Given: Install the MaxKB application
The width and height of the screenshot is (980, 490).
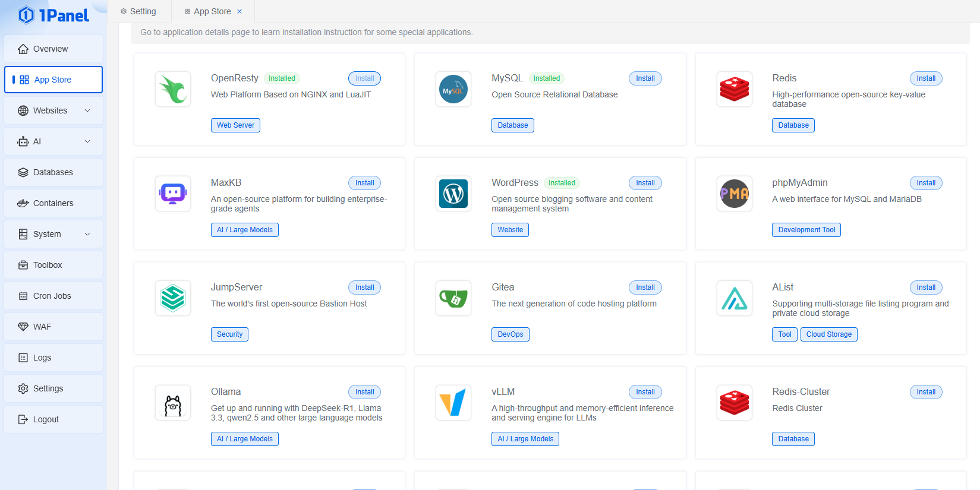Looking at the screenshot, I should 365,183.
